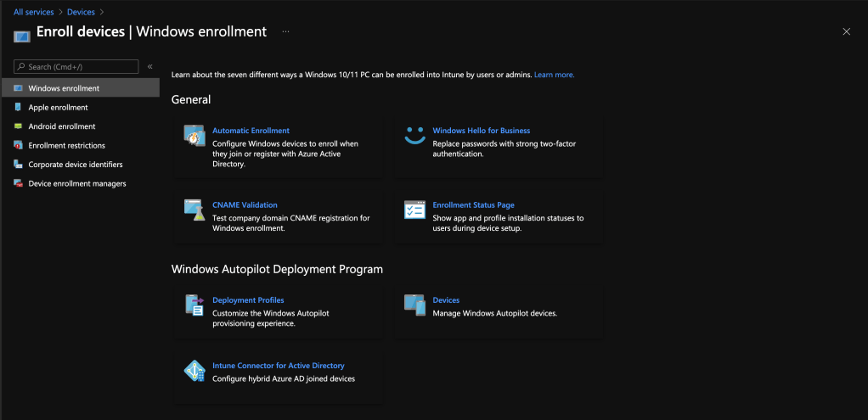Click the Enrollment Status Page checklist icon

click(x=414, y=210)
